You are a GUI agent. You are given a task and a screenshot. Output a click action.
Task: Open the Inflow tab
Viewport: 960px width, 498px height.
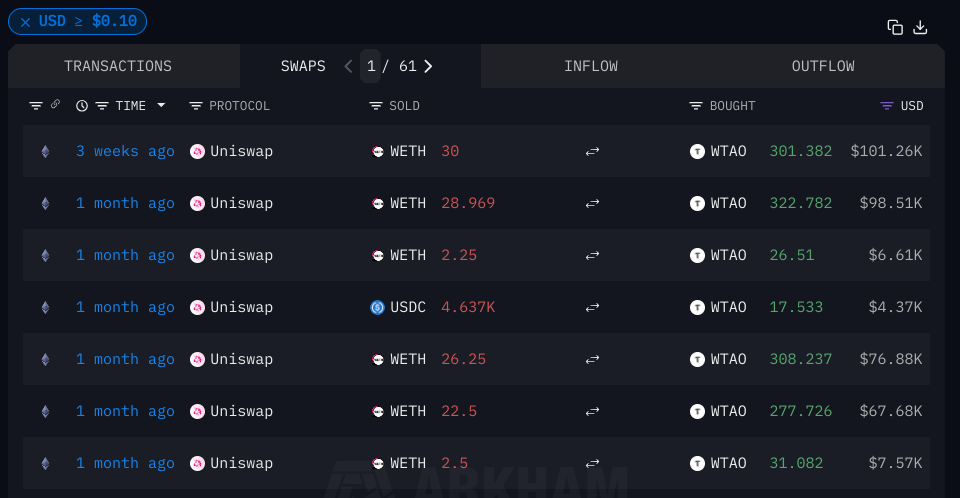(x=590, y=66)
